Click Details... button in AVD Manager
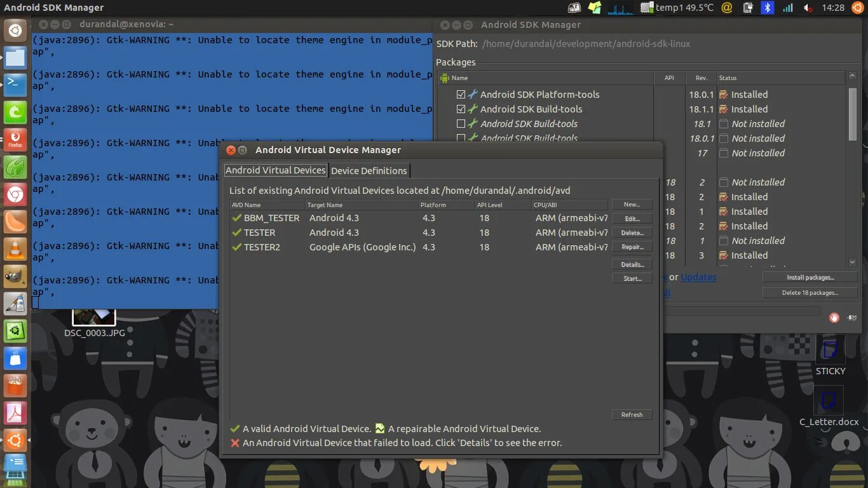 pyautogui.click(x=632, y=264)
